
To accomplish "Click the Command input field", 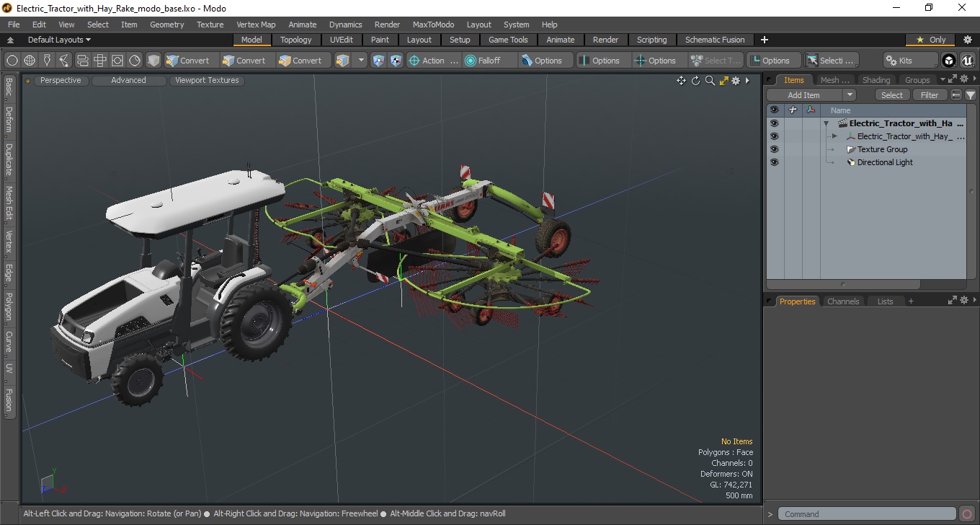I will pos(867,514).
